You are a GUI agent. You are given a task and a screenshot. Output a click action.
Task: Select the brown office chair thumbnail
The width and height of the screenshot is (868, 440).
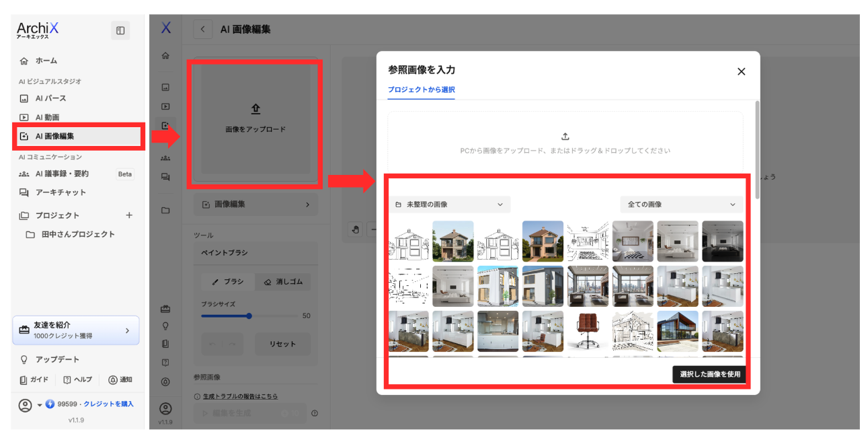pyautogui.click(x=588, y=331)
